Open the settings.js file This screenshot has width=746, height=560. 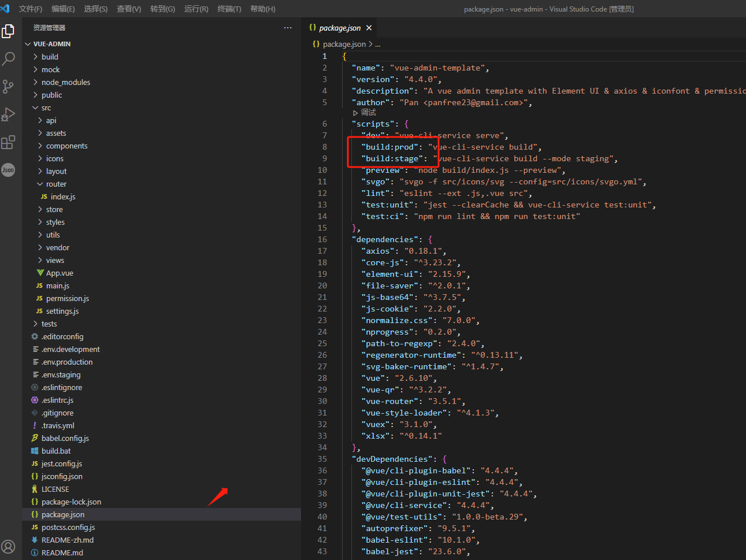[x=162, y=311]
